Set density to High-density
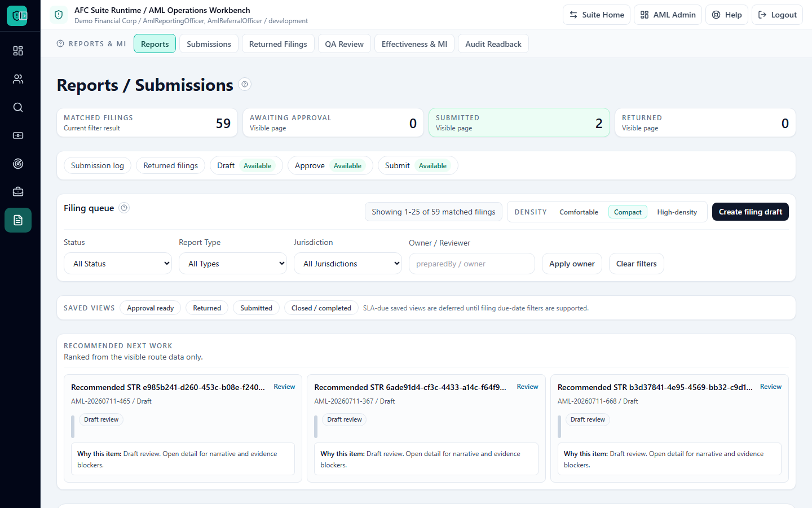This screenshot has height=508, width=812. click(x=677, y=212)
